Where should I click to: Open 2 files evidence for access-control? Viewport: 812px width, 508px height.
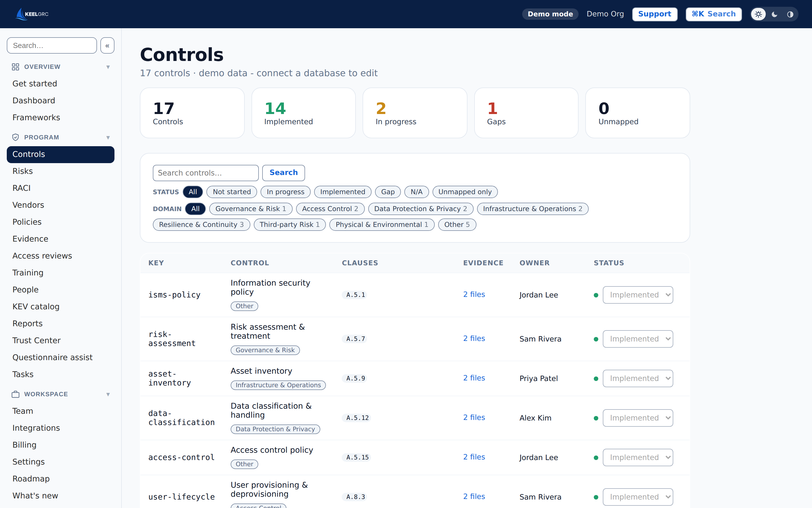pos(474,457)
